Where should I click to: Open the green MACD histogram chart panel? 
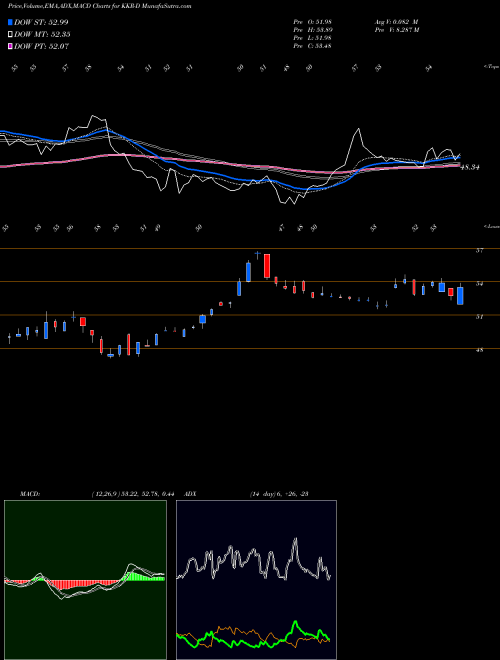click(85, 580)
